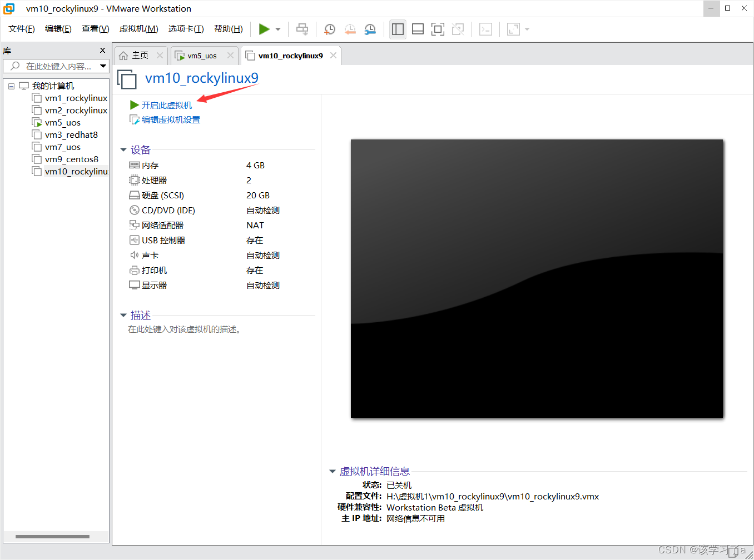Close the 库 library panel
The image size is (754, 560).
[102, 51]
